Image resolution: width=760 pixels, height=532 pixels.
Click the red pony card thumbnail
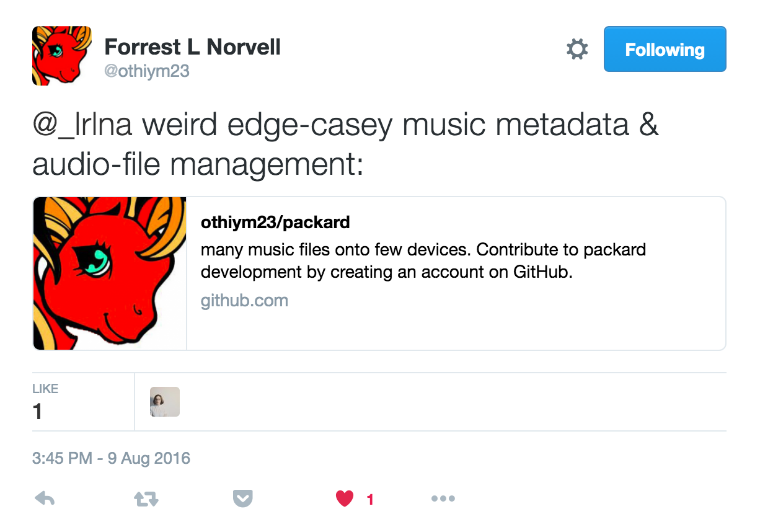[x=110, y=273]
